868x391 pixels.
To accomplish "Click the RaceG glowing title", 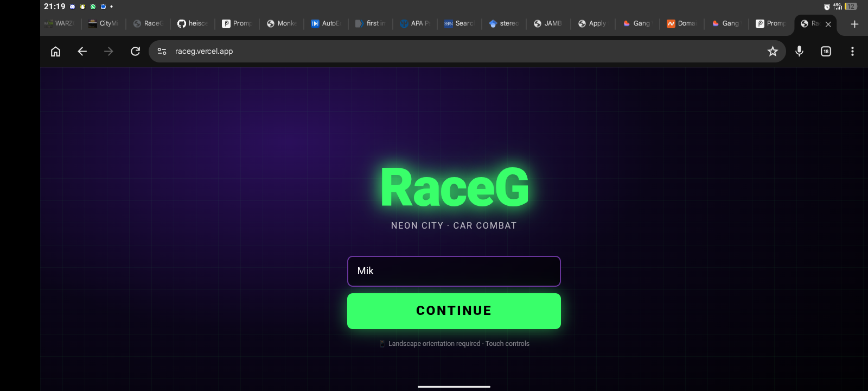I will [x=455, y=187].
